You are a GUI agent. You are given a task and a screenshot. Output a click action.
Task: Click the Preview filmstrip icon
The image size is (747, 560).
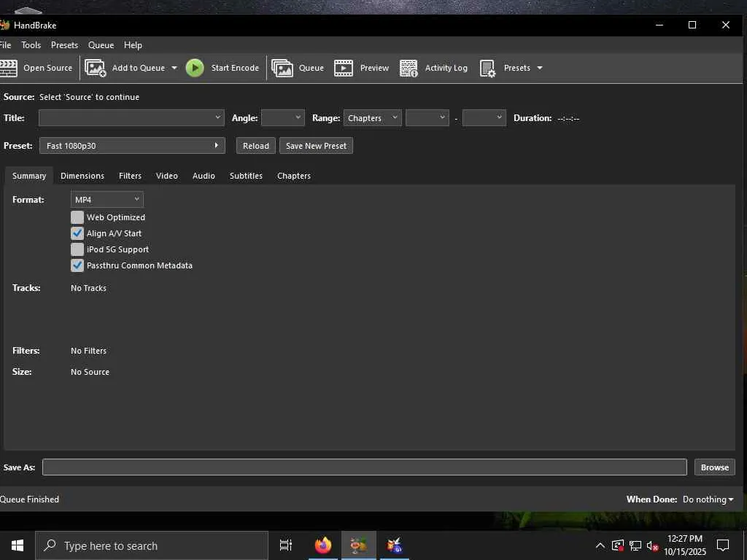point(344,68)
